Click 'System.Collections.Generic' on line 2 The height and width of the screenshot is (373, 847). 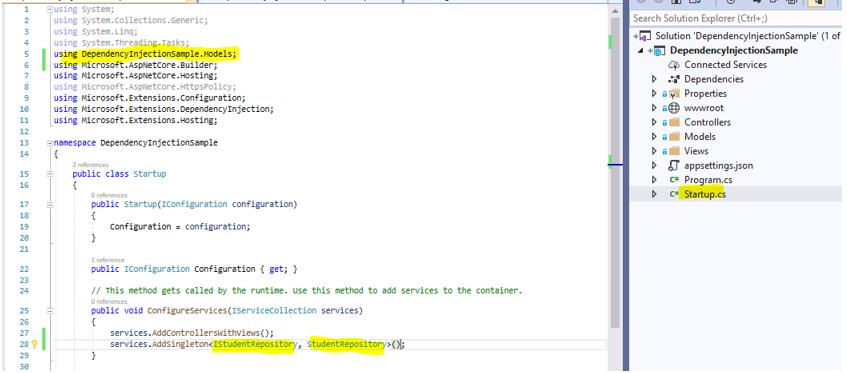click(143, 21)
